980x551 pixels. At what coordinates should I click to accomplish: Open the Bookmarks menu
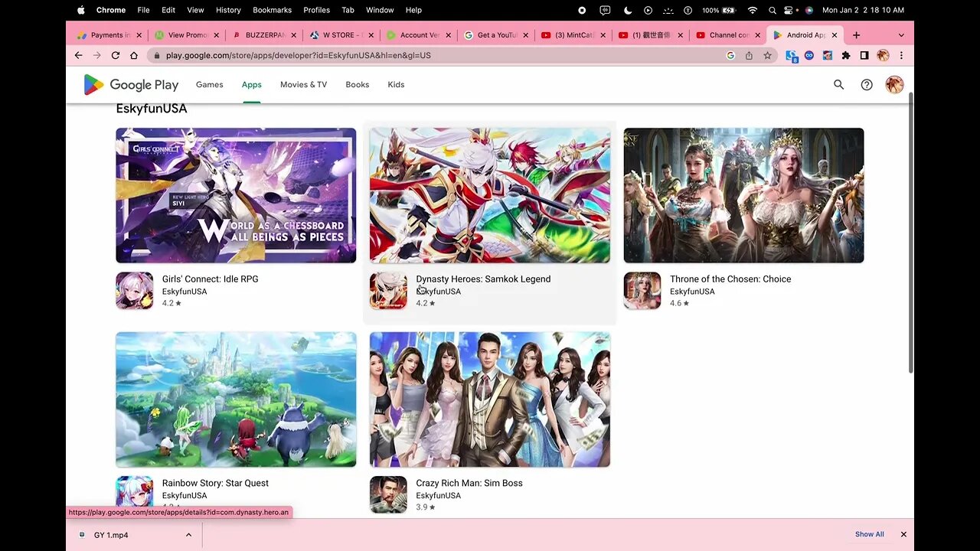pyautogui.click(x=272, y=10)
